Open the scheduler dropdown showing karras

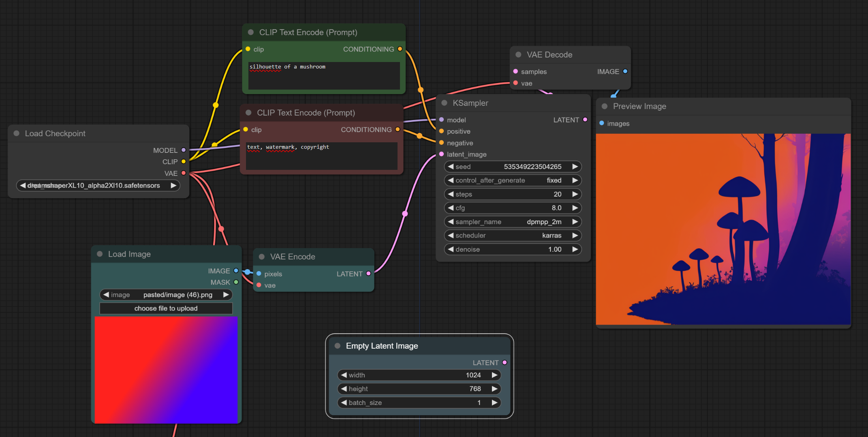513,236
